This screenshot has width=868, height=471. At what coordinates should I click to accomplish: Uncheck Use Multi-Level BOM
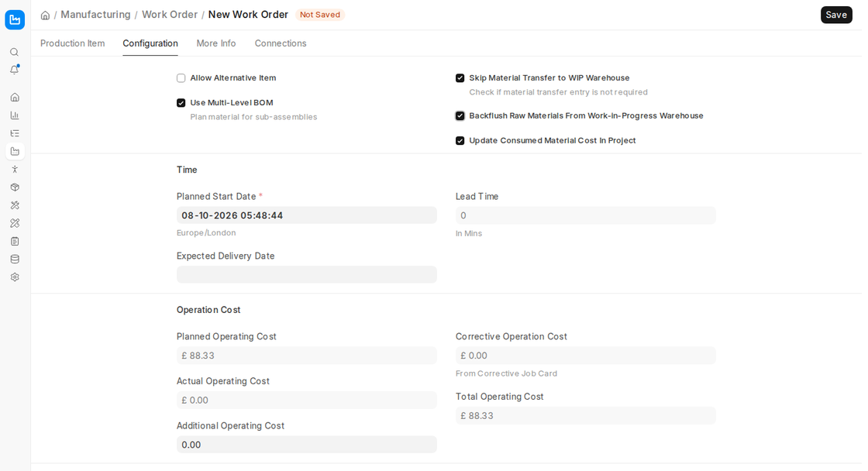pos(181,103)
